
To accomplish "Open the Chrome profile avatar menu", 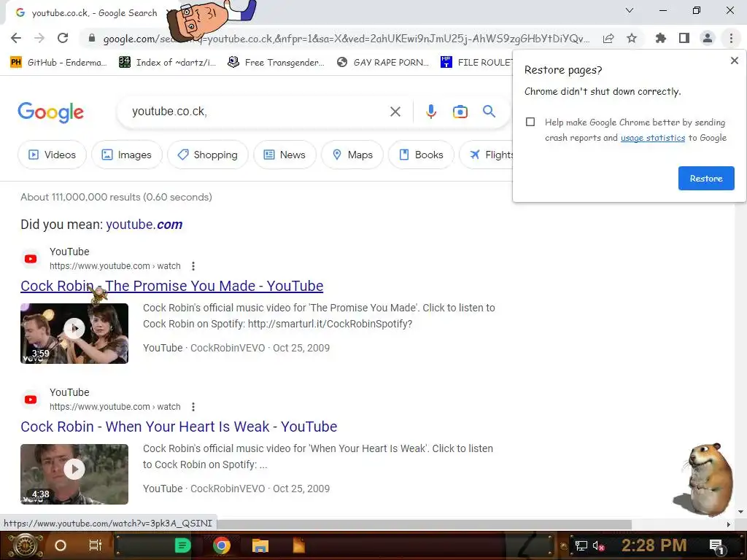I will (x=708, y=38).
